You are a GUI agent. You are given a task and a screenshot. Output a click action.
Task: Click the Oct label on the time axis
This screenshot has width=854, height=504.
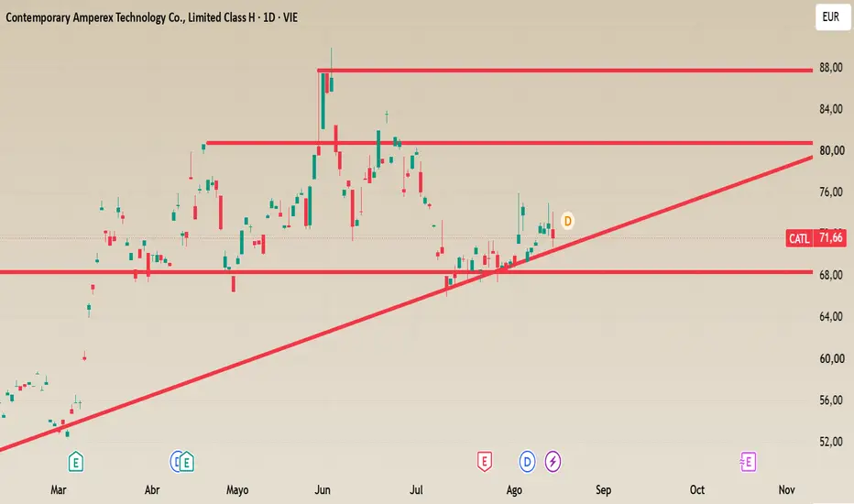[x=697, y=490]
